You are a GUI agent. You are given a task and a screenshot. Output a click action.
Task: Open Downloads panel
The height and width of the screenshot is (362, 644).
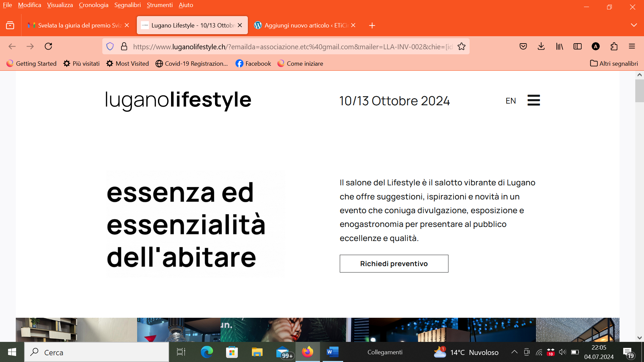pos(541,47)
